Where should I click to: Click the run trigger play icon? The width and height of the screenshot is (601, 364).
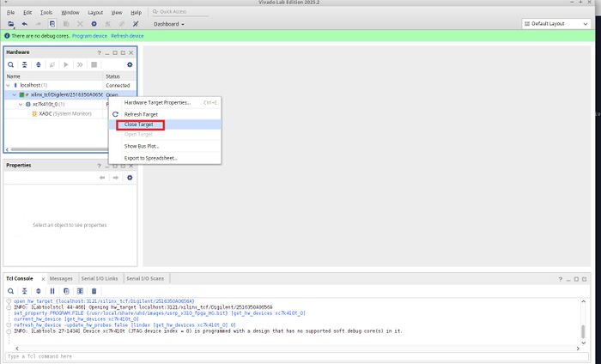(x=66, y=64)
